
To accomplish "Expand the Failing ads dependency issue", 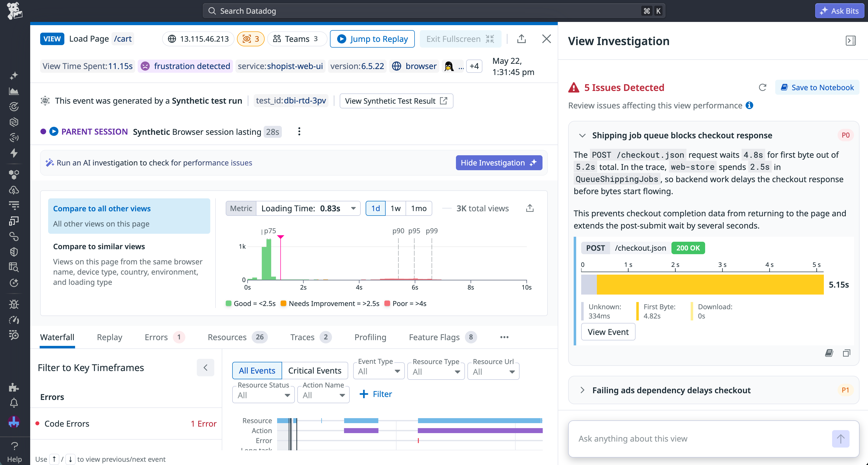I will click(582, 390).
